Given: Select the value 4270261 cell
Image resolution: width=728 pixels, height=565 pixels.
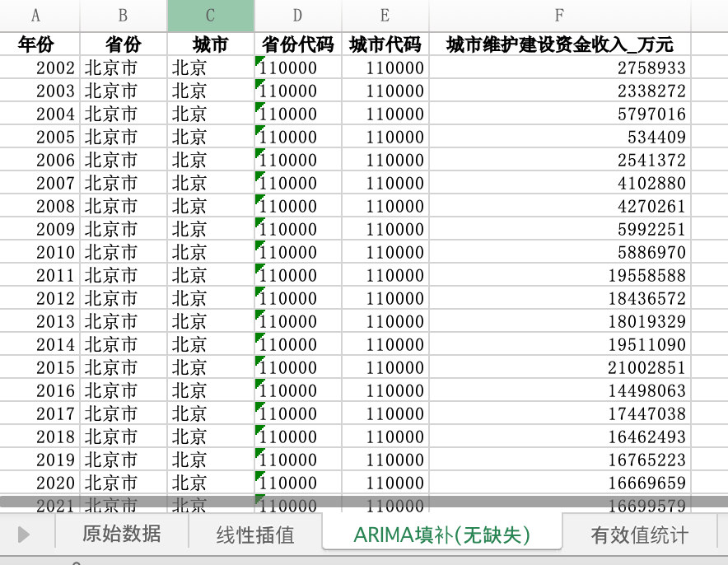Looking at the screenshot, I should [560, 206].
